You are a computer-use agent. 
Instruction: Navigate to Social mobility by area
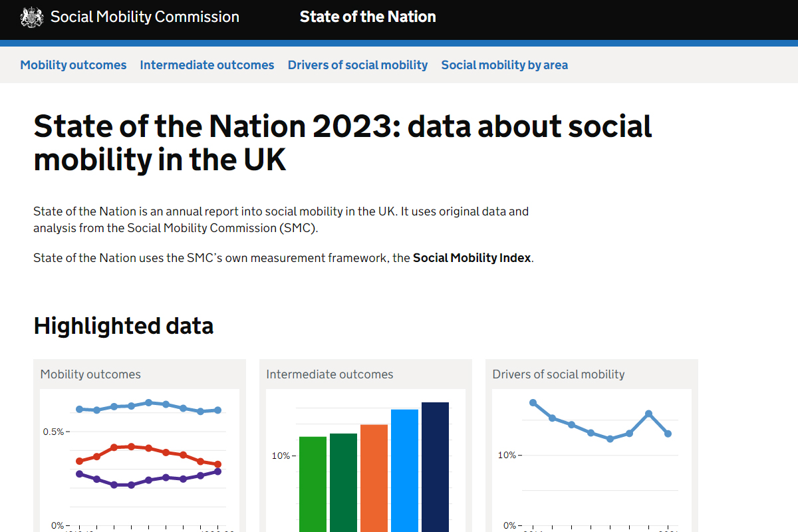click(504, 65)
